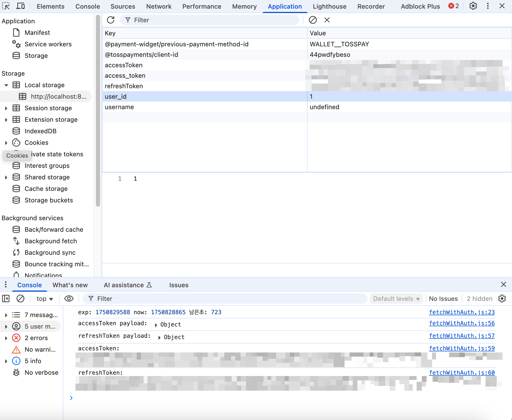
Task: Open Interest groups in the sidebar
Action: click(47, 165)
